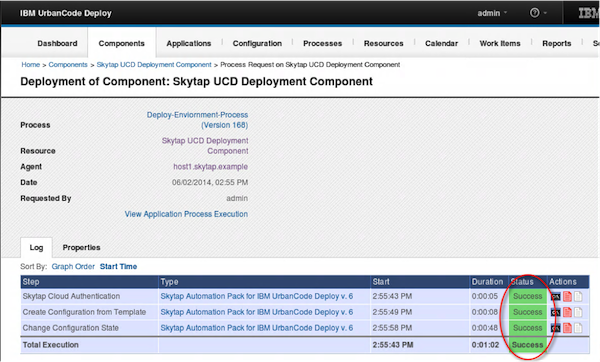Click the help question mark icon
The image size is (600, 362).
tap(535, 13)
